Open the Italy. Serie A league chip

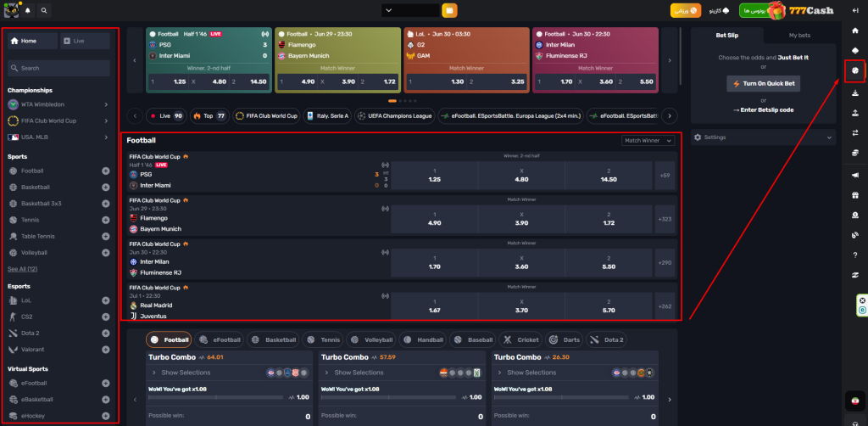click(328, 116)
